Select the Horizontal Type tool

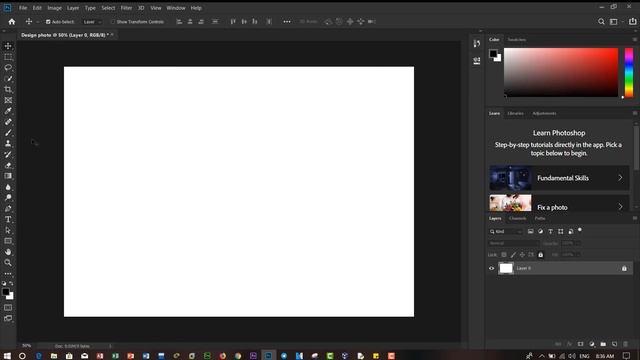pos(8,220)
